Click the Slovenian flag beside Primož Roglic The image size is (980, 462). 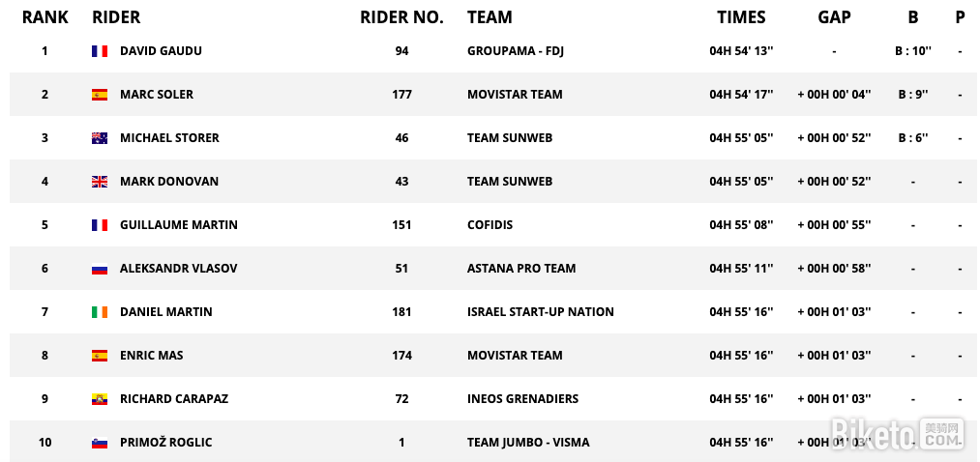(x=99, y=443)
